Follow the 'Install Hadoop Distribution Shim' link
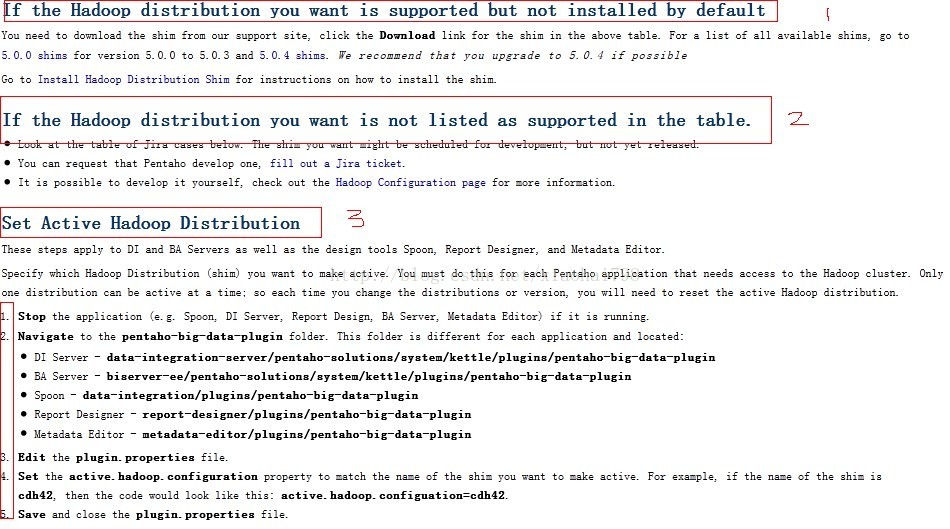The width and height of the screenshot is (950, 529). 133,79
